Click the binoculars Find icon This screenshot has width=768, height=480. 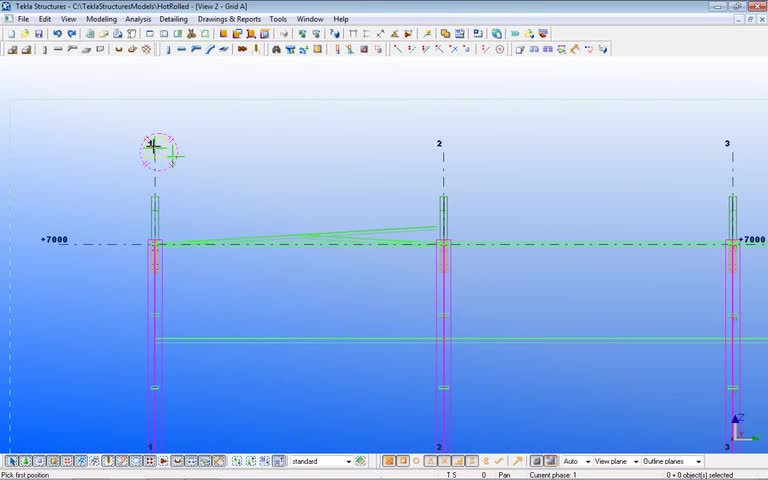[x=276, y=49]
